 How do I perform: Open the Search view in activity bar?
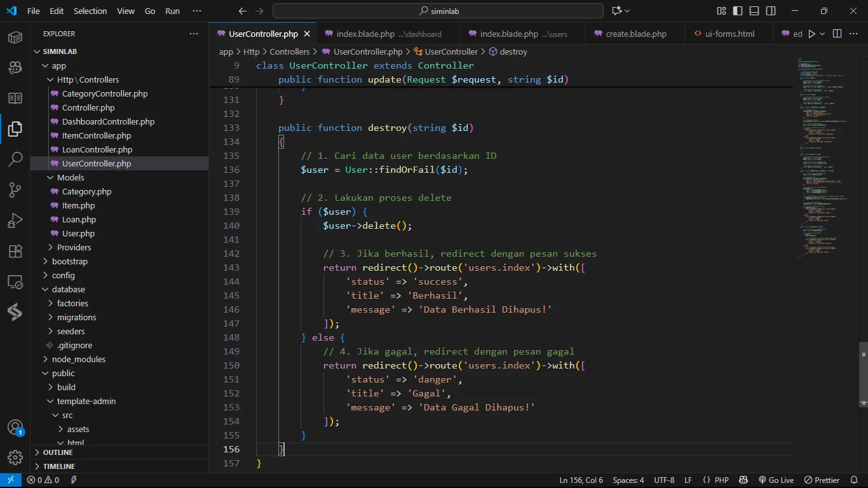15,159
